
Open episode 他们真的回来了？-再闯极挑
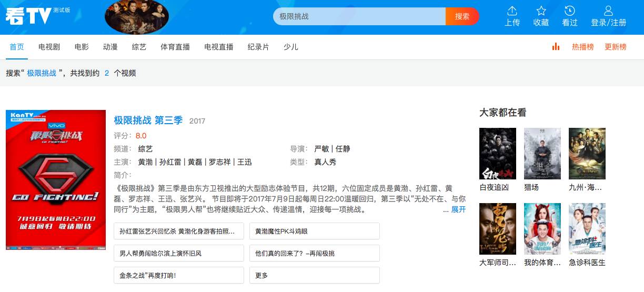point(315,253)
